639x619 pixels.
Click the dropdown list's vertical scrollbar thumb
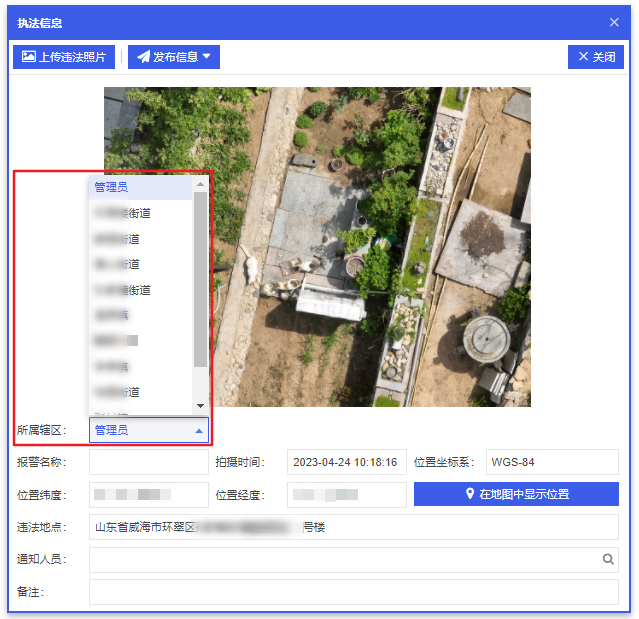(200, 280)
